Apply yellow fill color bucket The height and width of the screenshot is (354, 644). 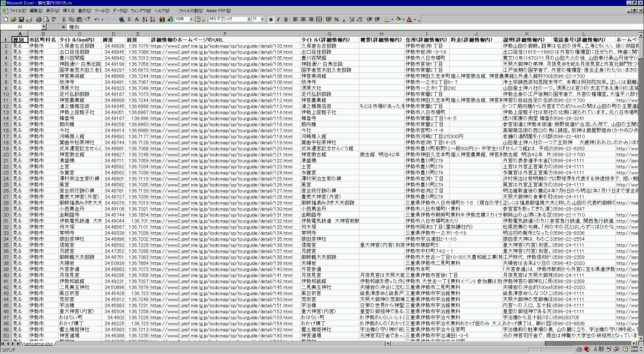click(398, 19)
